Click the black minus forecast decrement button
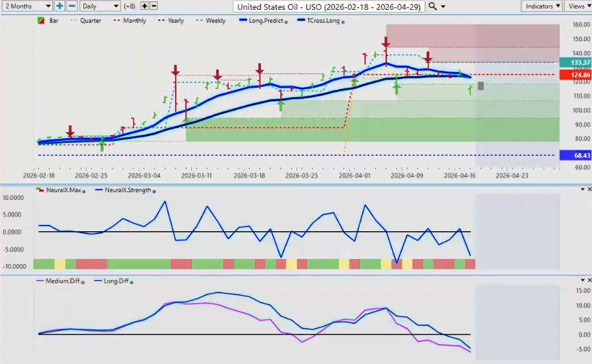592x364 pixels. tap(154, 6)
